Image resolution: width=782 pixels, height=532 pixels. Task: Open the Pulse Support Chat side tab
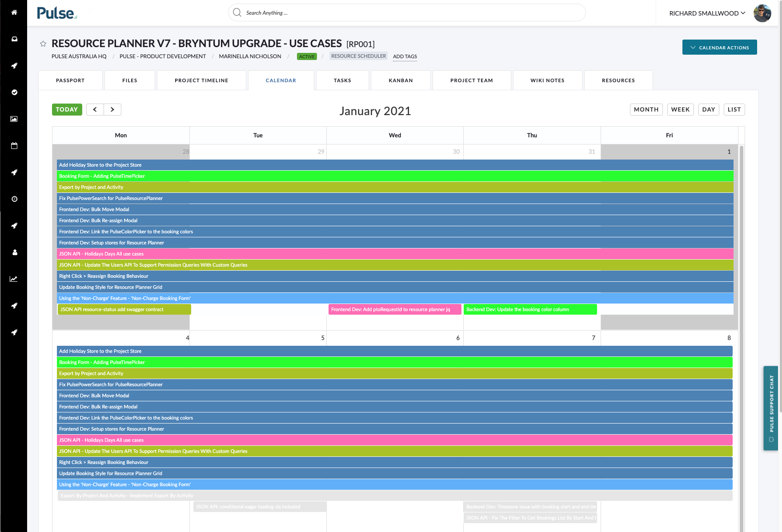click(x=771, y=408)
